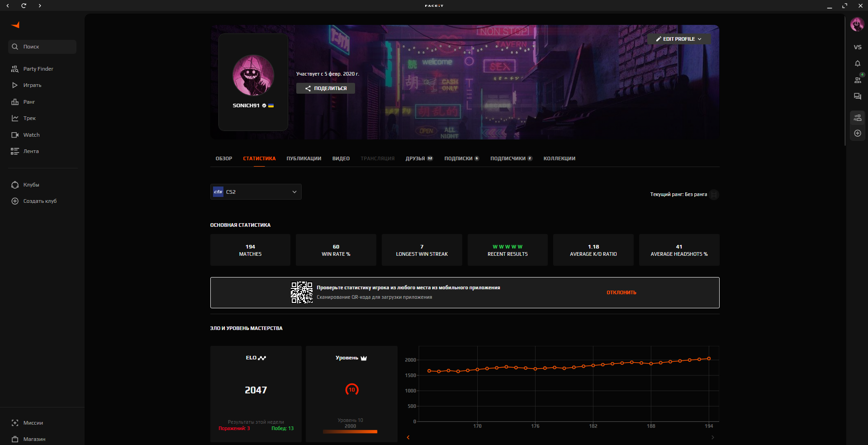Image resolution: width=868 pixels, height=445 pixels.
Task: Click the SONICH91 username text
Action: coord(246,105)
